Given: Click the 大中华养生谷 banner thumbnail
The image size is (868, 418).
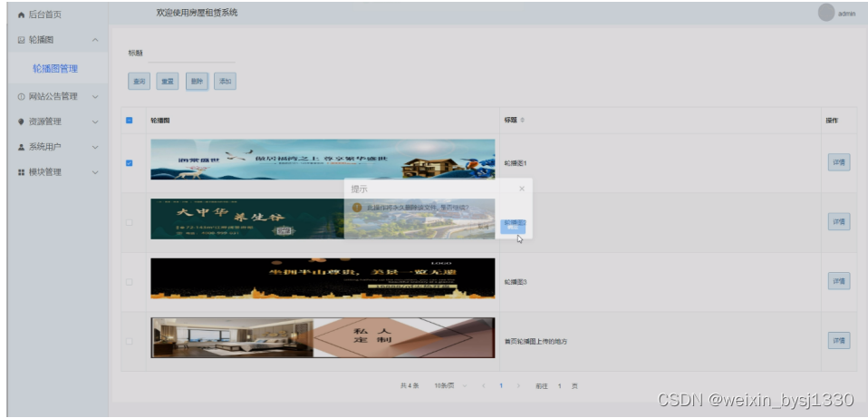Looking at the screenshot, I should coord(323,219).
